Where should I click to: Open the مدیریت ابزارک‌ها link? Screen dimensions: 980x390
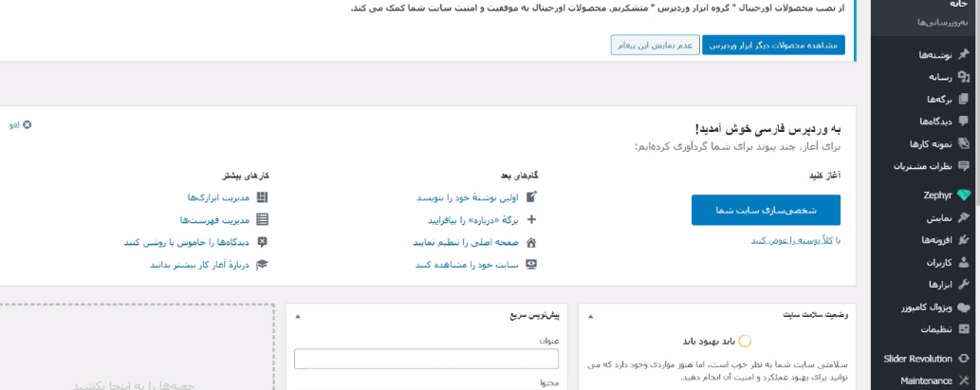click(x=218, y=197)
